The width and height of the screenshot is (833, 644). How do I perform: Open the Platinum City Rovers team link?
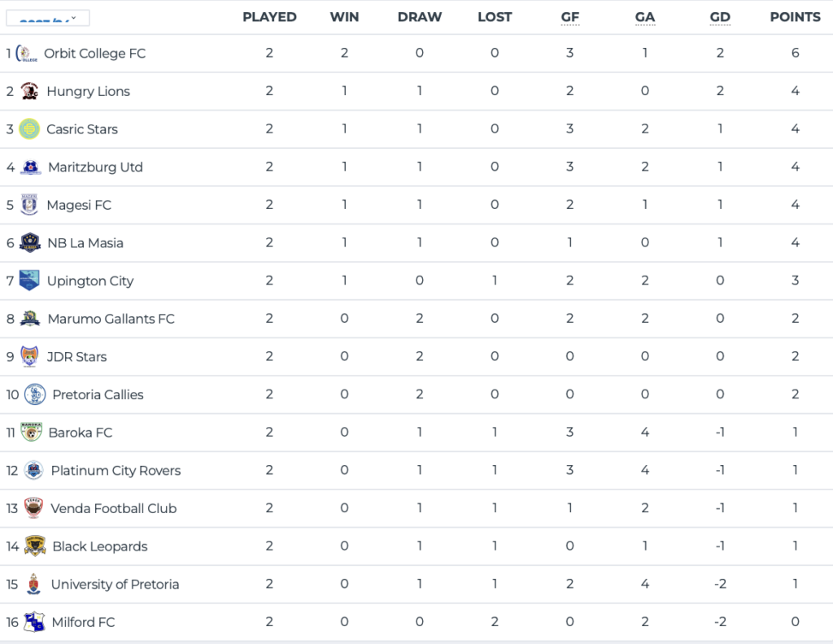click(x=116, y=470)
